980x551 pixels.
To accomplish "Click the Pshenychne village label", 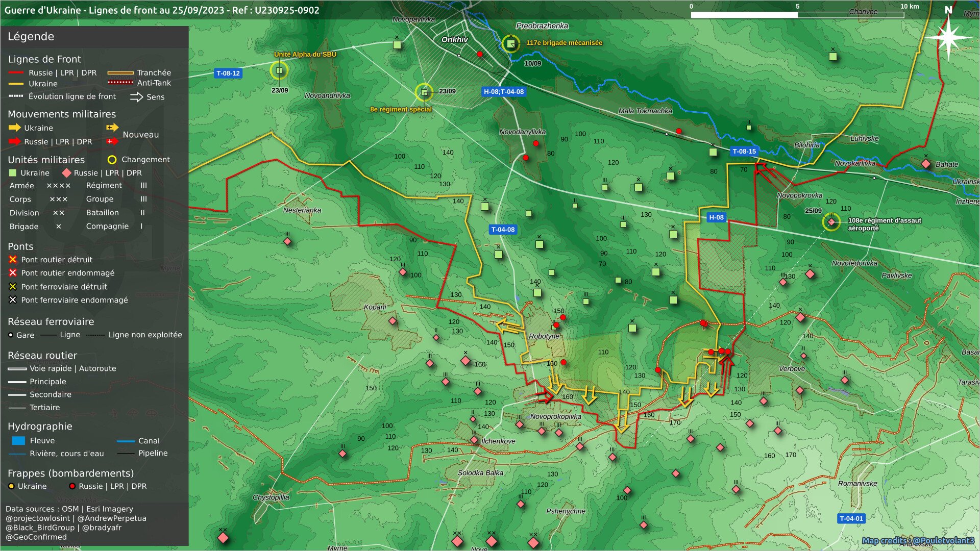I will (566, 511).
